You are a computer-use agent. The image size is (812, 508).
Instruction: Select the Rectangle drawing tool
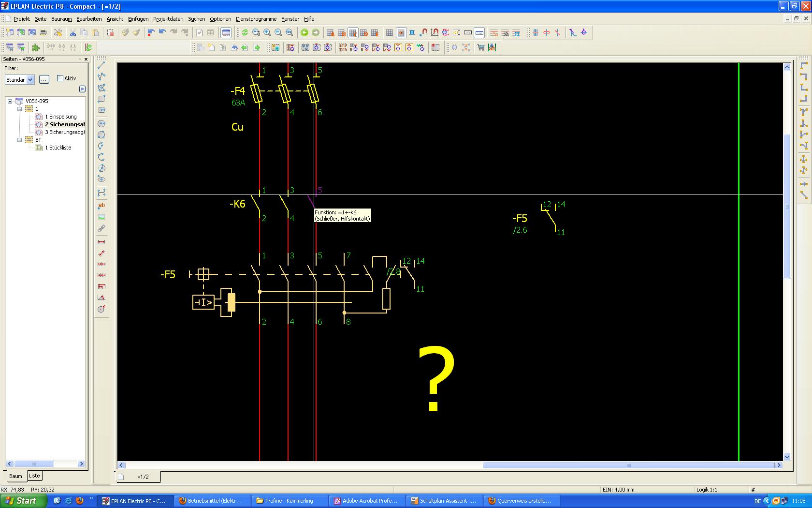(x=101, y=99)
